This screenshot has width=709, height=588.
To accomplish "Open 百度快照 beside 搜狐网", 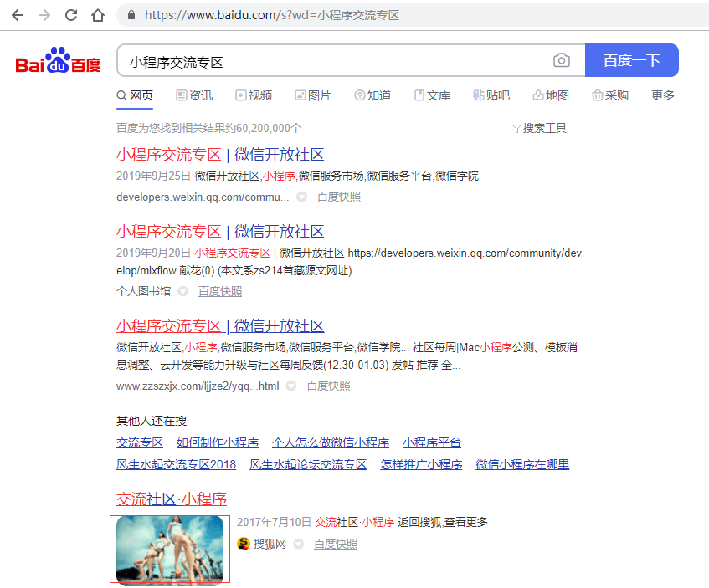I will point(336,544).
